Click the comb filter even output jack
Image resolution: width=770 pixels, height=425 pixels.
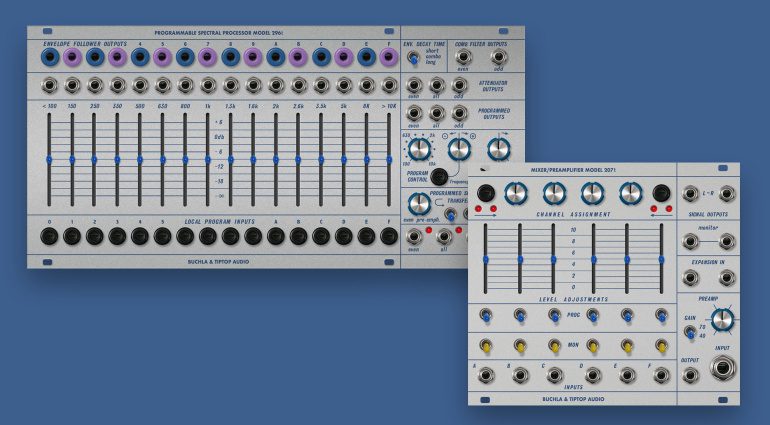[462, 58]
